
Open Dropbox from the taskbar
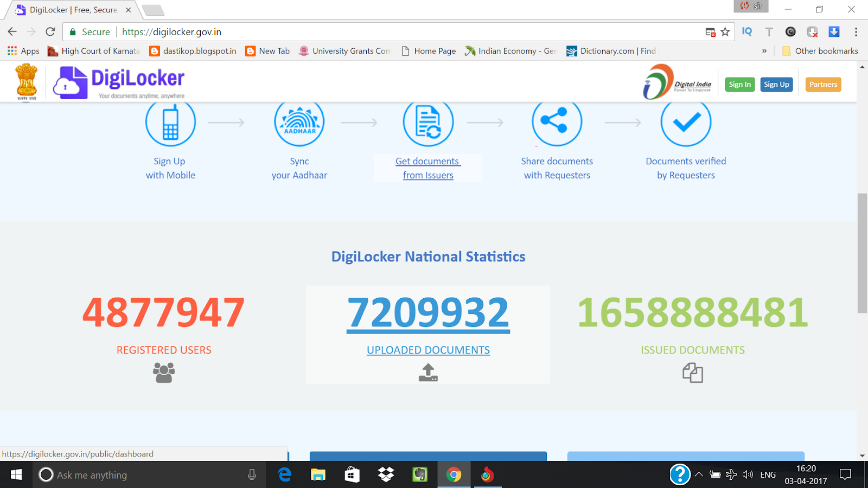click(386, 475)
